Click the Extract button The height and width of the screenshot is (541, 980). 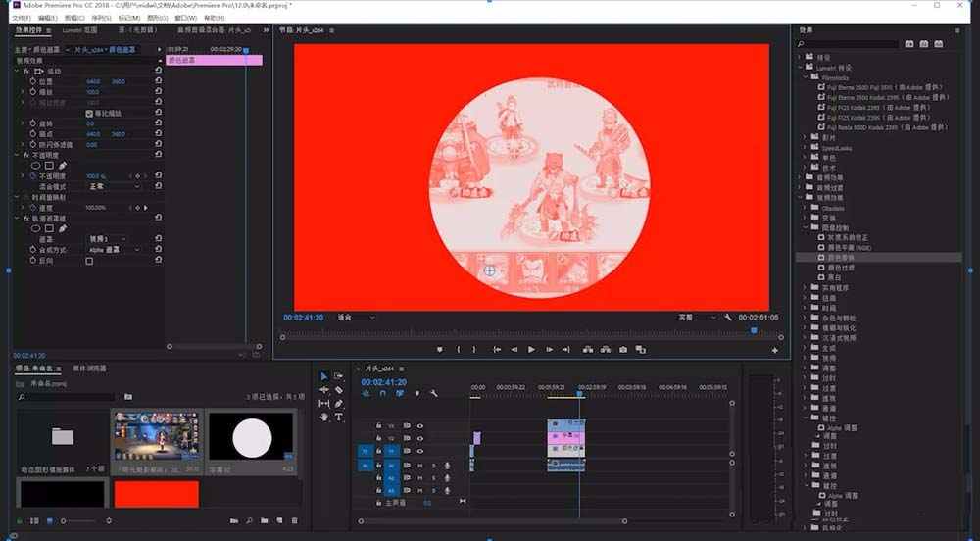[606, 350]
